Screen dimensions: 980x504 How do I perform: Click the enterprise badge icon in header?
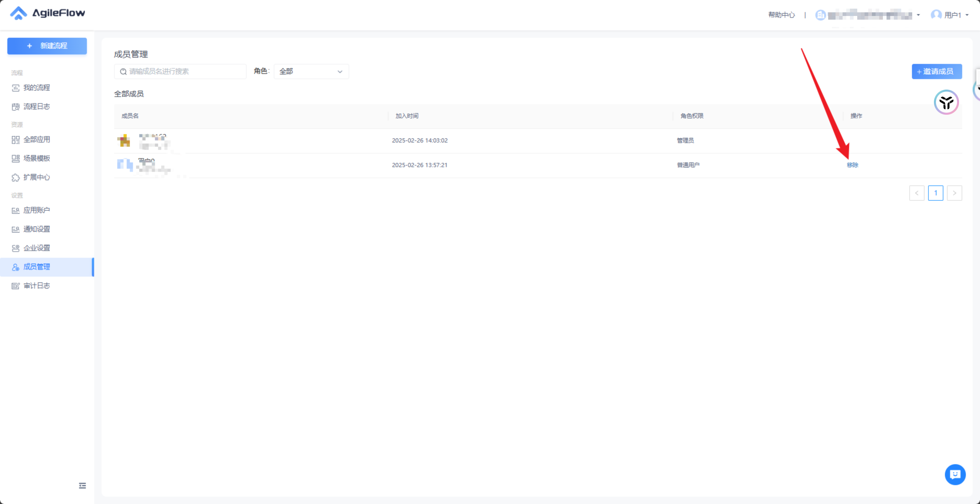[x=820, y=15]
